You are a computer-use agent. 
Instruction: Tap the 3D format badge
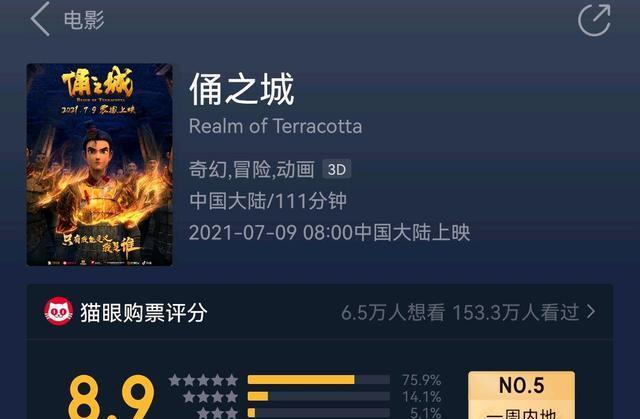tap(337, 169)
